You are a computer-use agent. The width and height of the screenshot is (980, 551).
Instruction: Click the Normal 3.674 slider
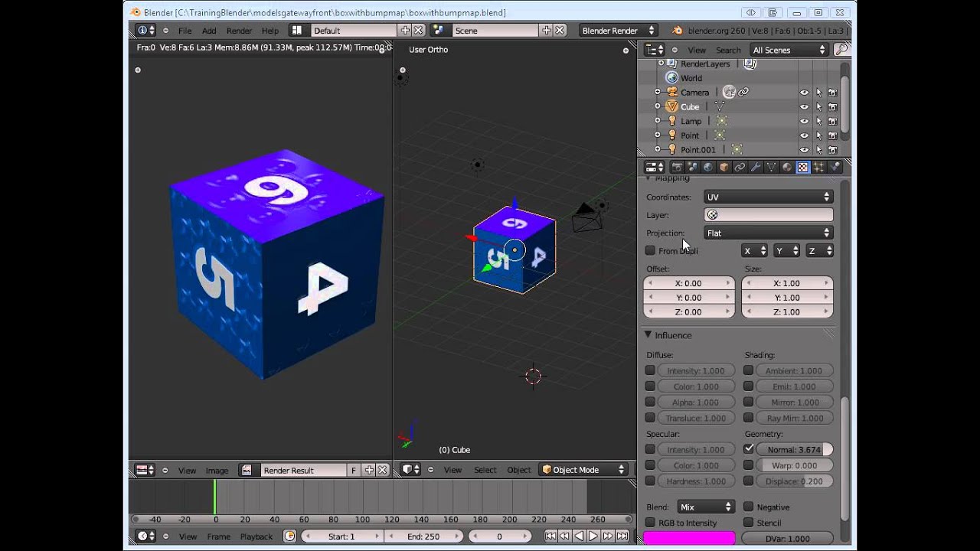click(794, 450)
